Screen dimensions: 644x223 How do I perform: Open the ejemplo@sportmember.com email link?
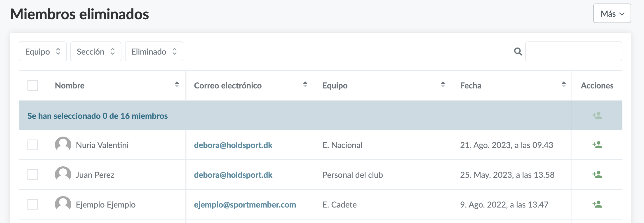245,205
